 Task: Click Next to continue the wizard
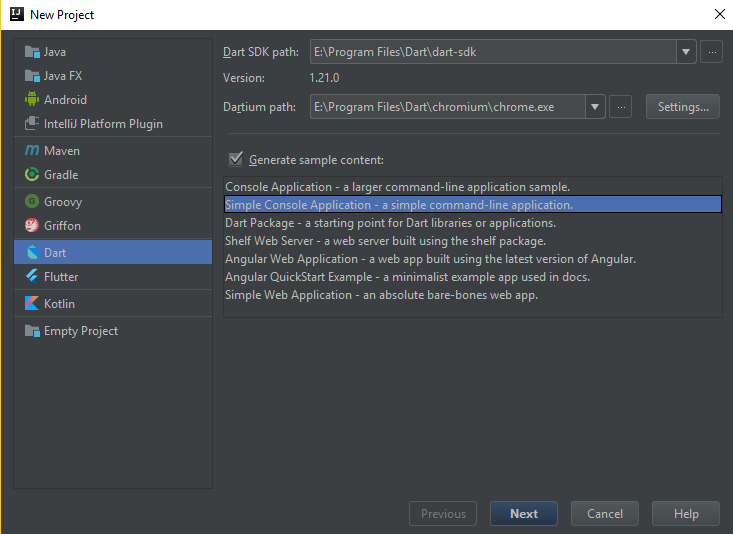point(524,514)
